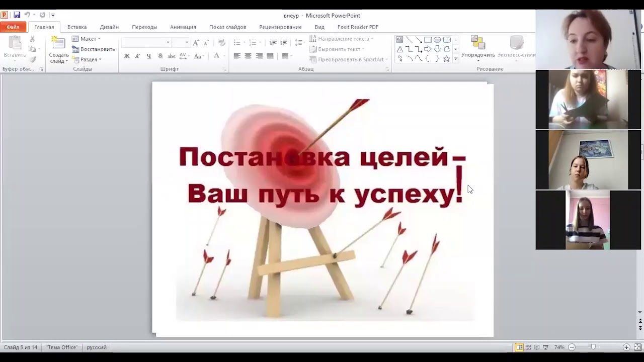Open the Customize Quick Access Toolbar arrow
This screenshot has width=644, height=362.
pos(53,15)
